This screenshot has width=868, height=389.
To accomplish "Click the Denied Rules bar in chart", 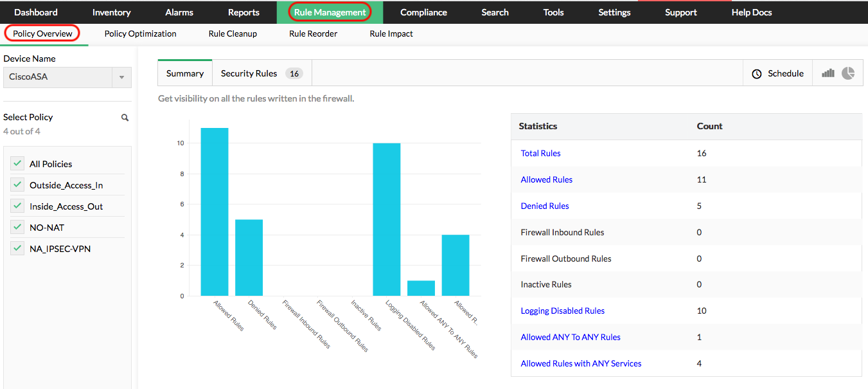I will 249,257.
